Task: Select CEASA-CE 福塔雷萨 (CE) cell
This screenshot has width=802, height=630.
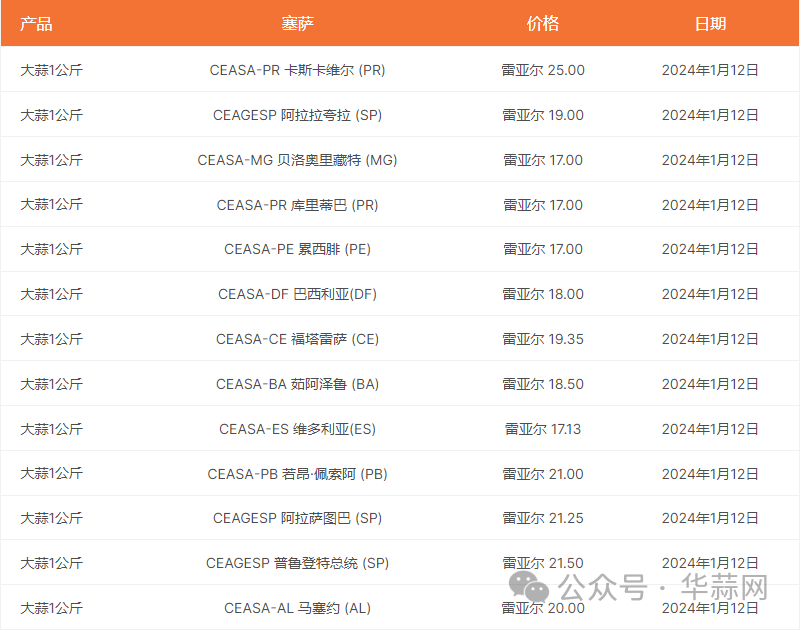Action: (297, 339)
